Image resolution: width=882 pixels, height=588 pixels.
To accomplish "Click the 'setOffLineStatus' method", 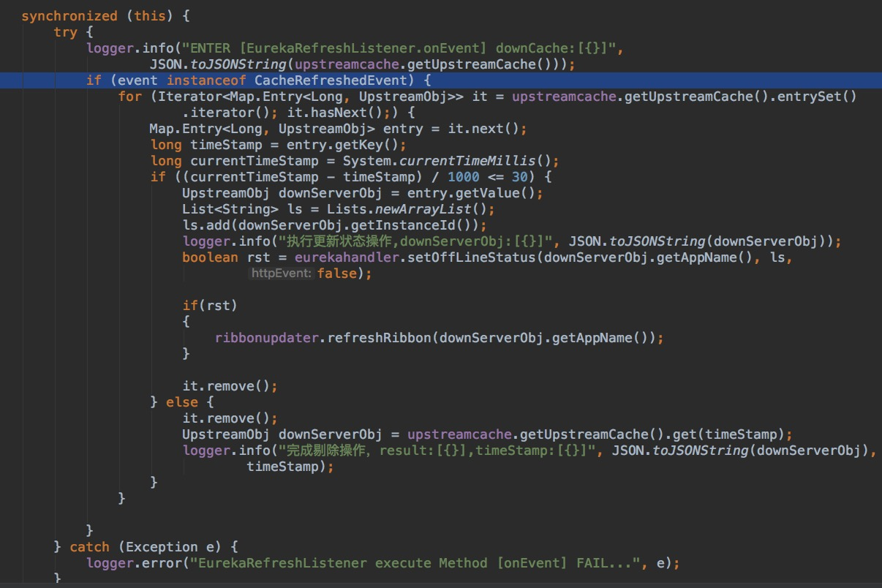I will point(470,257).
